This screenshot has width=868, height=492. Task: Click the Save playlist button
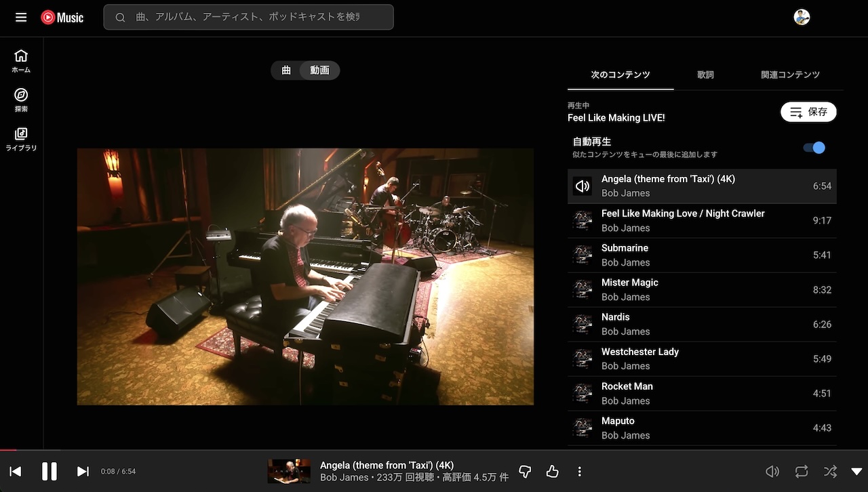[x=808, y=112]
